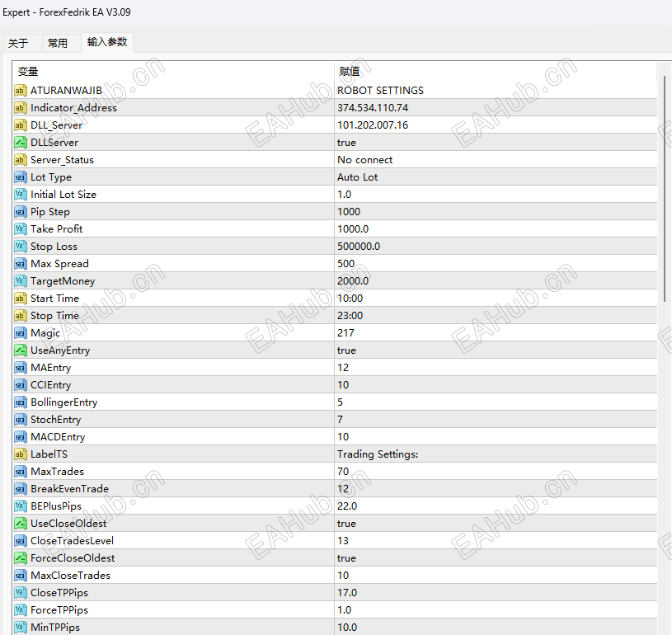The height and width of the screenshot is (635, 672).
Task: Click the integer icon beside Pip Step
Action: pyautogui.click(x=20, y=212)
